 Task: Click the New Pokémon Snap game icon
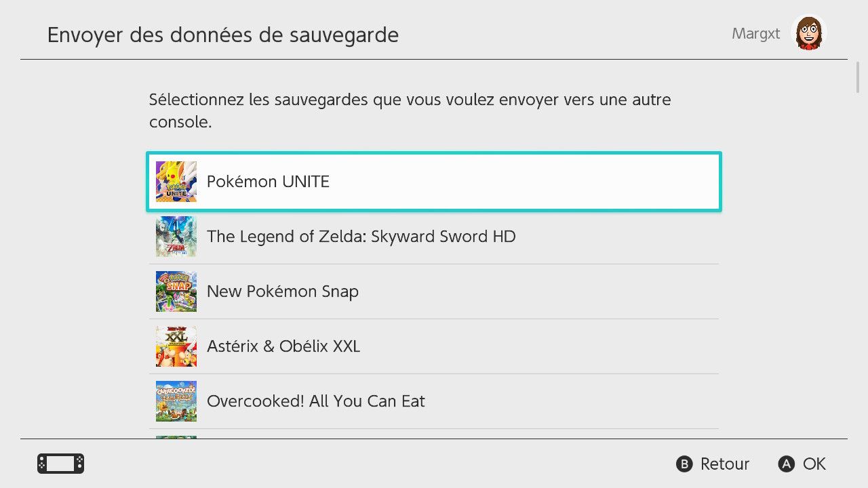(176, 291)
